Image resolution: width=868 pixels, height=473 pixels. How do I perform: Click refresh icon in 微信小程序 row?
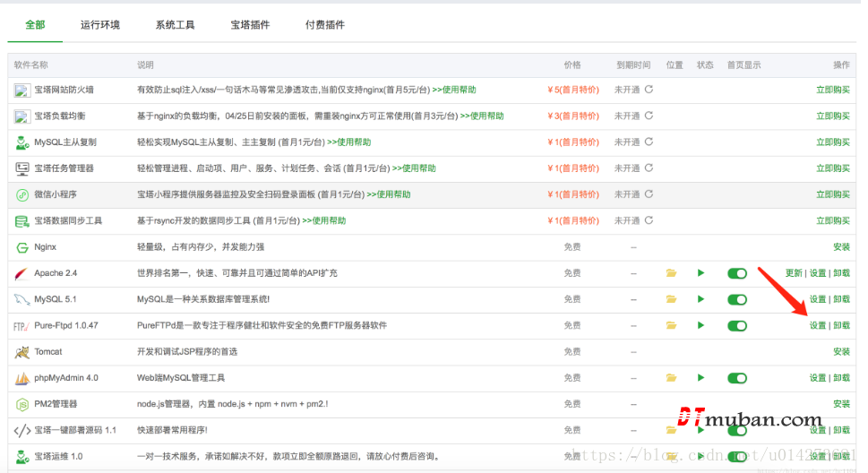point(649,194)
